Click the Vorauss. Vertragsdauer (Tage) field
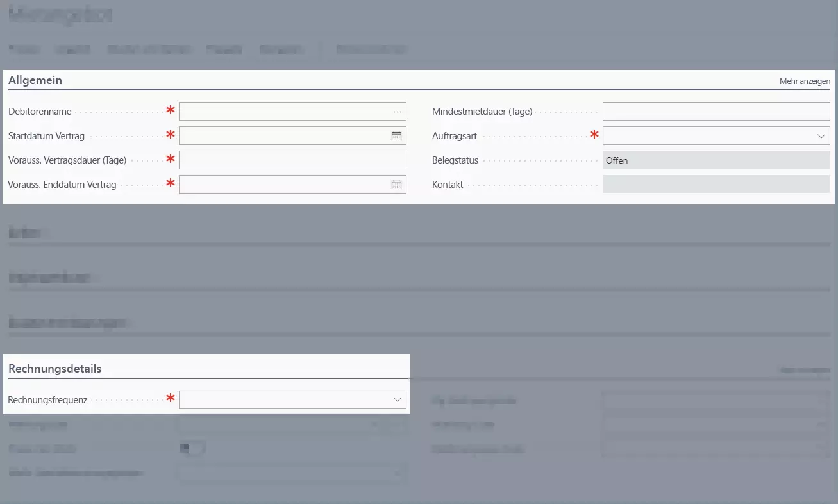The width and height of the screenshot is (838, 504). click(x=292, y=160)
